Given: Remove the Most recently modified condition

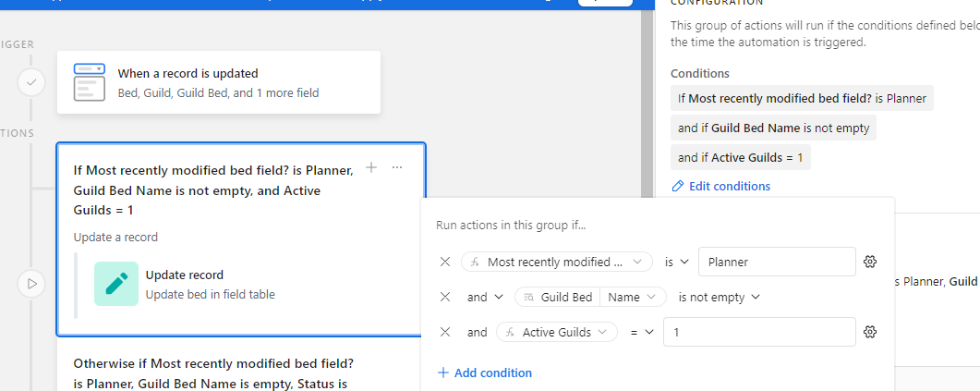Looking at the screenshot, I should coord(445,263).
